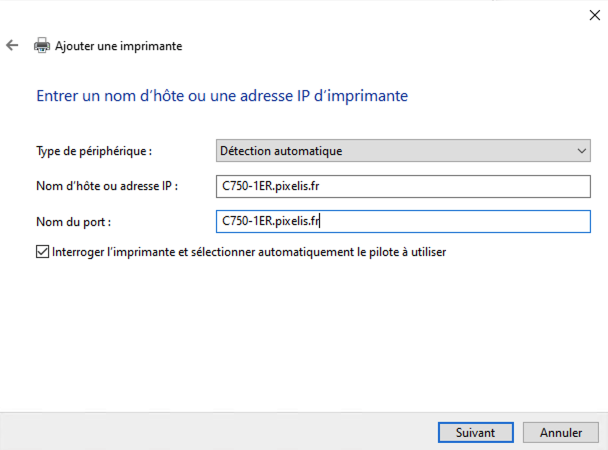Untick the Interroger l'imprimante checkbox
Image resolution: width=608 pixels, height=450 pixels.
[41, 253]
